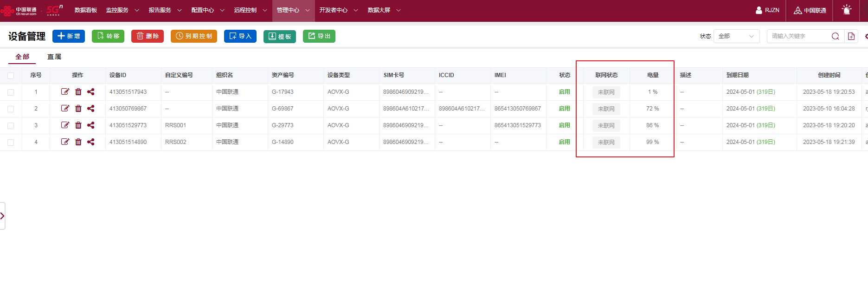Expand the left side panel arrow

pos(2,216)
